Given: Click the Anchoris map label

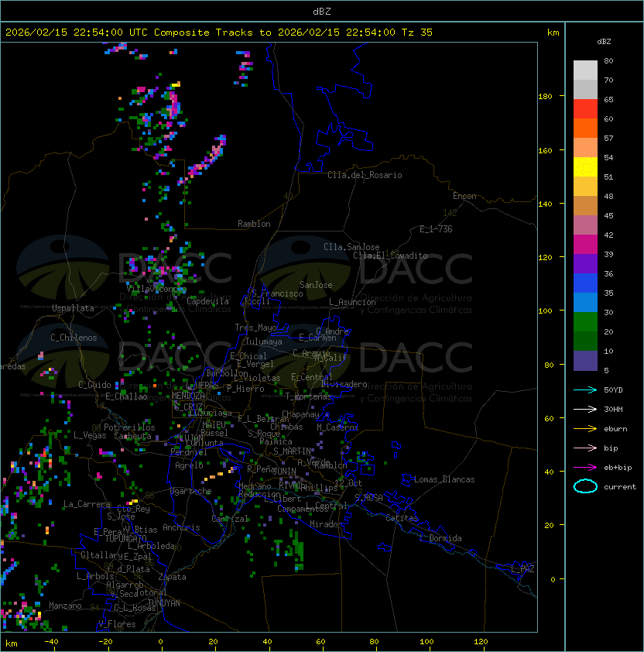Looking at the screenshot, I should (x=181, y=527).
